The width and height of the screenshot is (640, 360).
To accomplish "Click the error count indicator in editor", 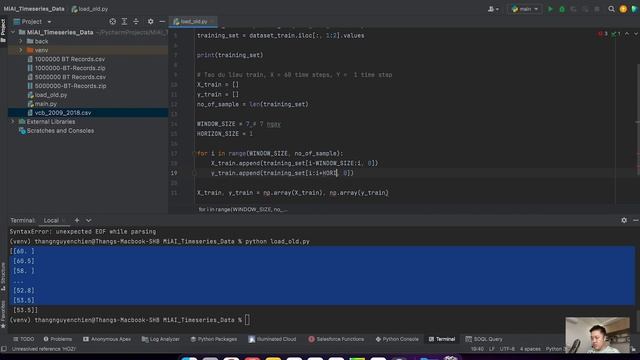I will [x=603, y=34].
